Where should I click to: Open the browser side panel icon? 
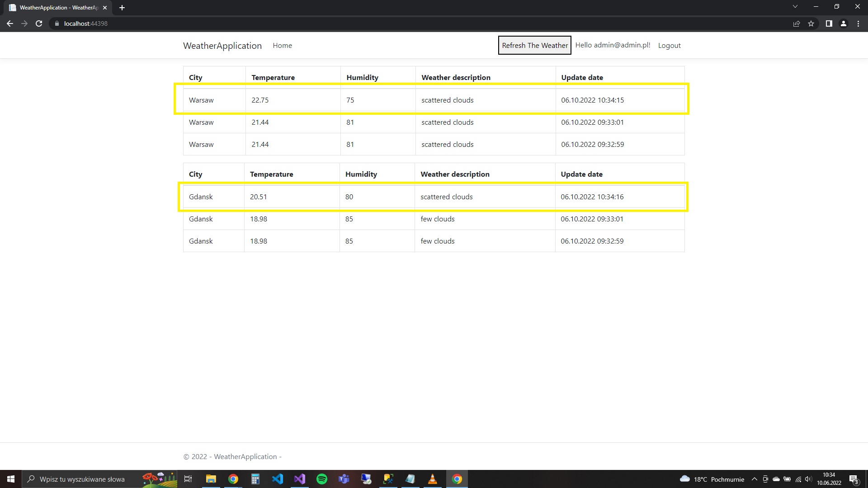[829, 23]
